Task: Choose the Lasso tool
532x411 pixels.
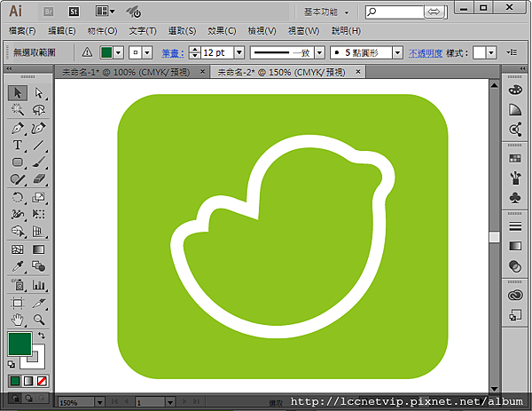Action: tap(39, 110)
